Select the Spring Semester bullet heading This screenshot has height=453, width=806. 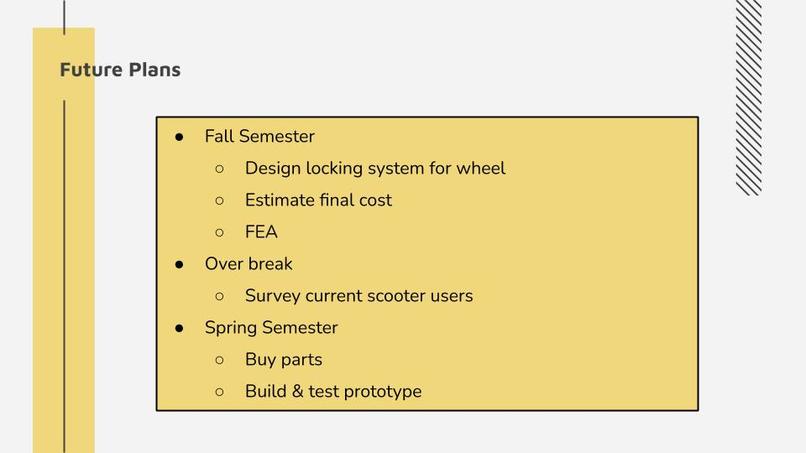point(271,328)
